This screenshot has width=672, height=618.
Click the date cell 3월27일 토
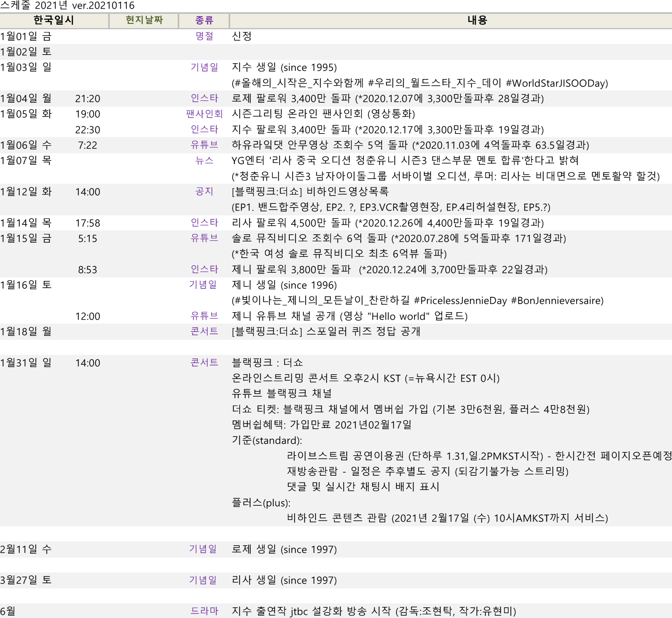pyautogui.click(x=26, y=580)
